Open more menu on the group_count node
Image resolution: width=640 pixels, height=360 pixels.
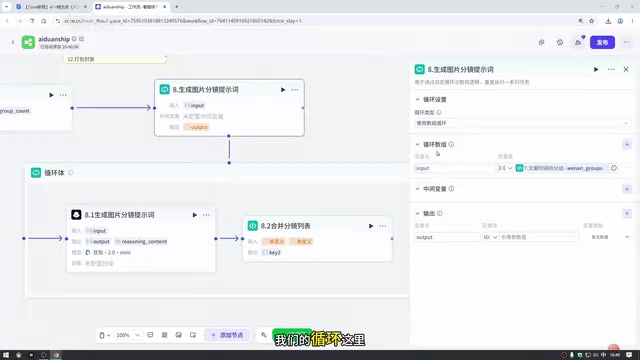[63, 95]
